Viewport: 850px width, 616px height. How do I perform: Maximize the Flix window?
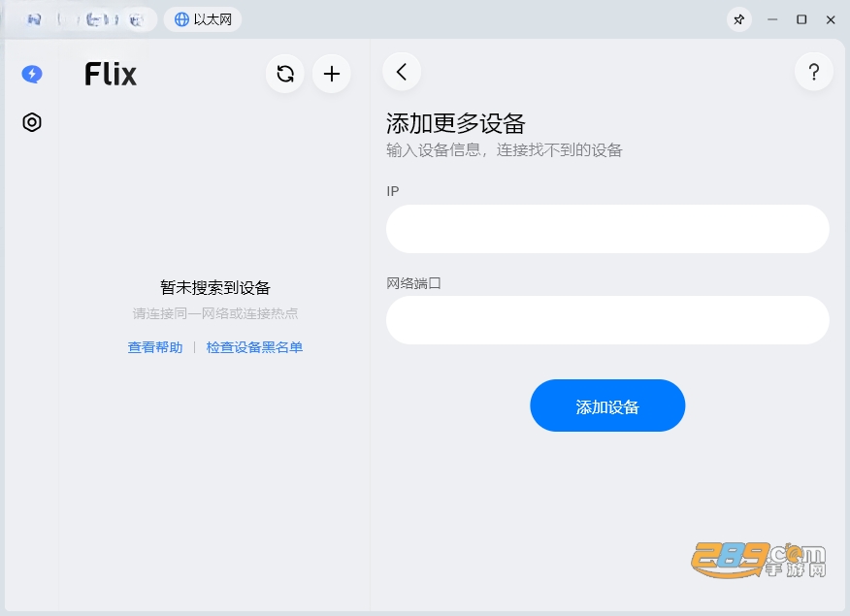tap(801, 19)
